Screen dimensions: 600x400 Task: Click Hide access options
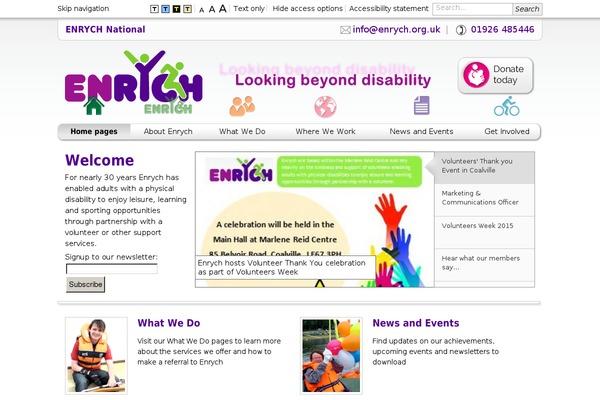307,8
